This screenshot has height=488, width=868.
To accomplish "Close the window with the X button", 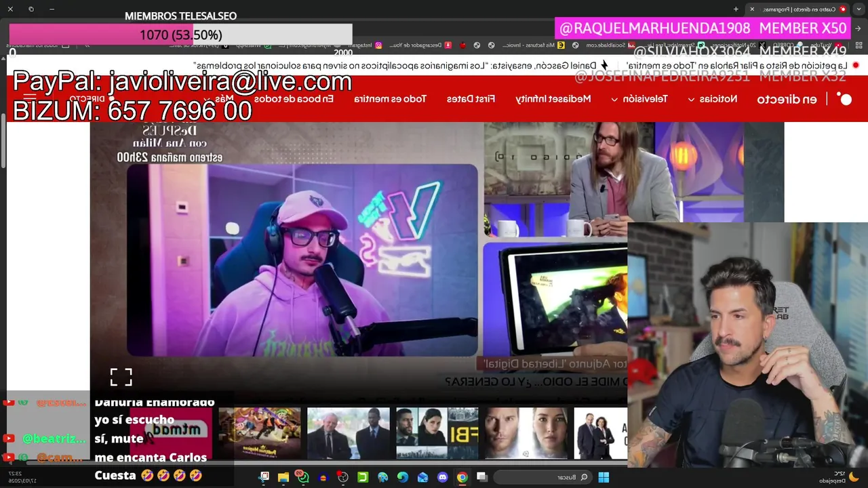I will coord(10,9).
